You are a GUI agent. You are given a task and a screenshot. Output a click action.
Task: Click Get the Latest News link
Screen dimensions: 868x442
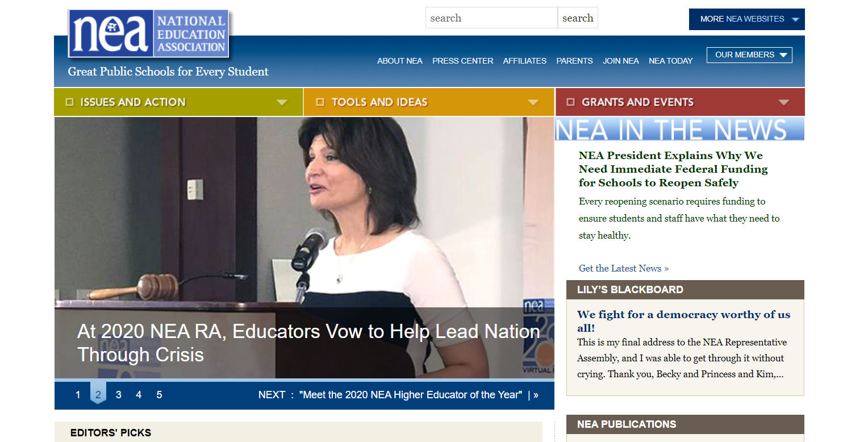click(624, 268)
